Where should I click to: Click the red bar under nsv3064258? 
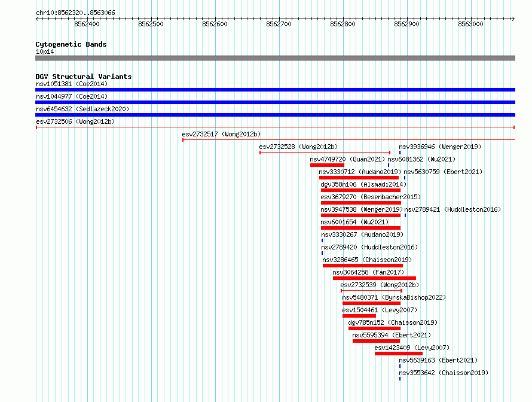(x=375, y=278)
